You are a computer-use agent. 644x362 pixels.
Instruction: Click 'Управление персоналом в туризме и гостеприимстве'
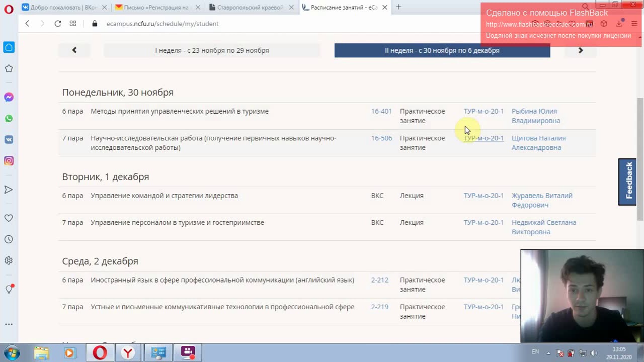pyautogui.click(x=178, y=223)
